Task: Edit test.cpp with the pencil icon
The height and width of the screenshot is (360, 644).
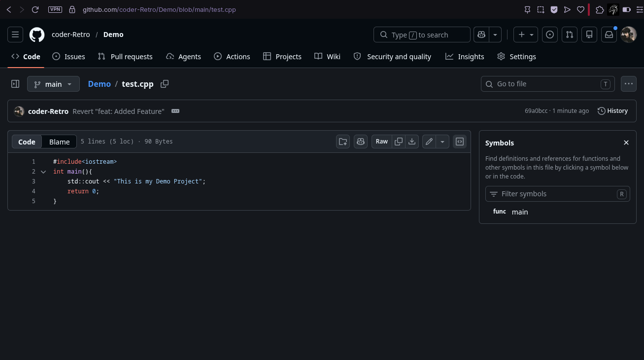Action: pyautogui.click(x=429, y=142)
